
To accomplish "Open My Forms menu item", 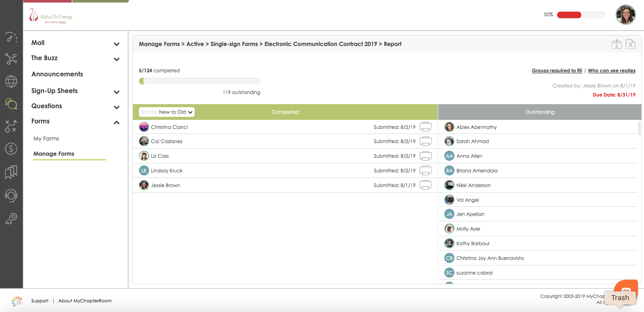I will click(x=46, y=139).
